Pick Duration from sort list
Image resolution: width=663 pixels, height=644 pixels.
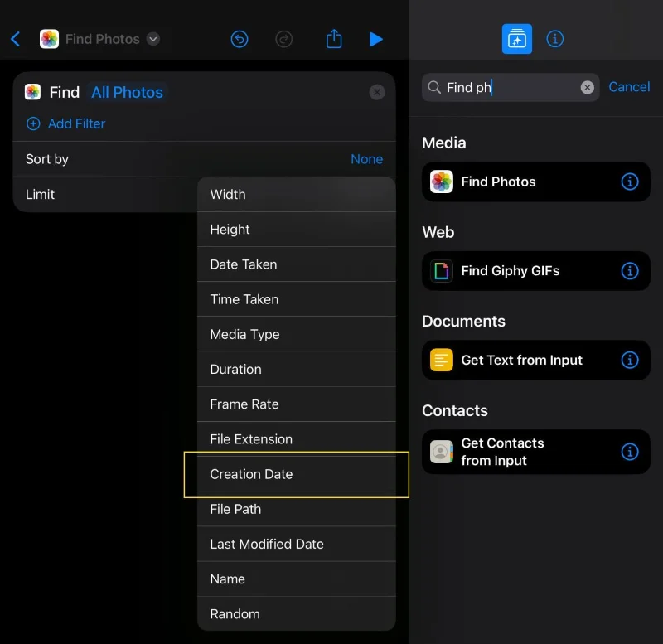[297, 369]
